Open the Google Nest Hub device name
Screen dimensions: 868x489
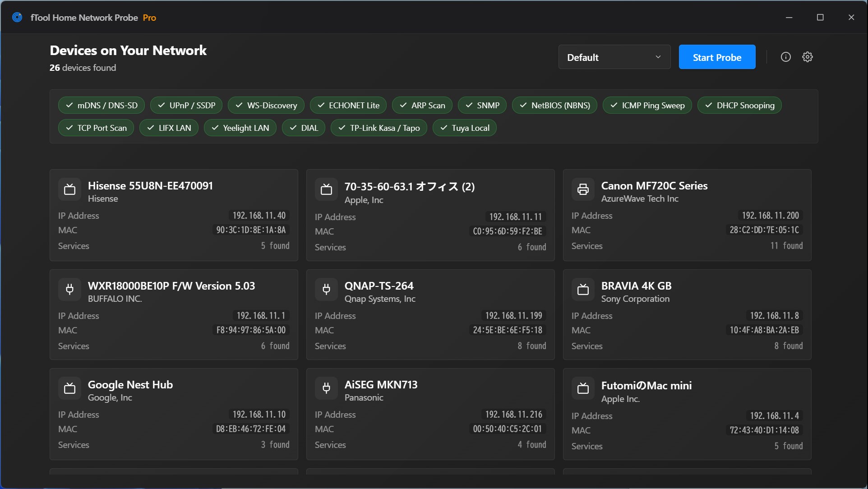[x=130, y=384]
